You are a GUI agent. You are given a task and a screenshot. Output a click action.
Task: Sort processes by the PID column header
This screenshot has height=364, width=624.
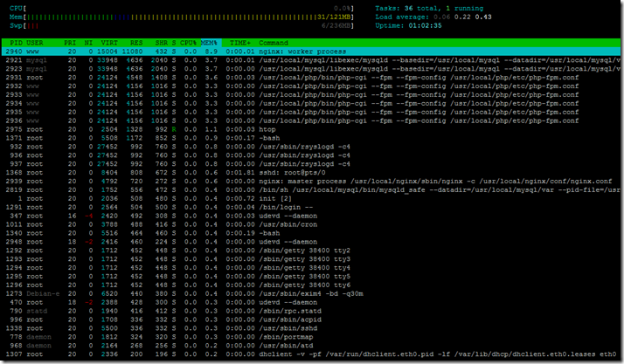click(17, 43)
